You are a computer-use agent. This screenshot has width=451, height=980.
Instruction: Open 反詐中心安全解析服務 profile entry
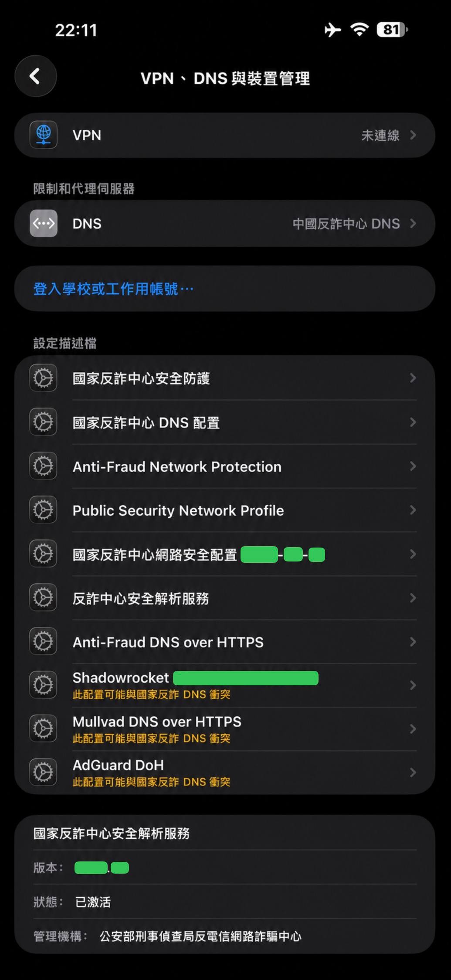click(225, 598)
